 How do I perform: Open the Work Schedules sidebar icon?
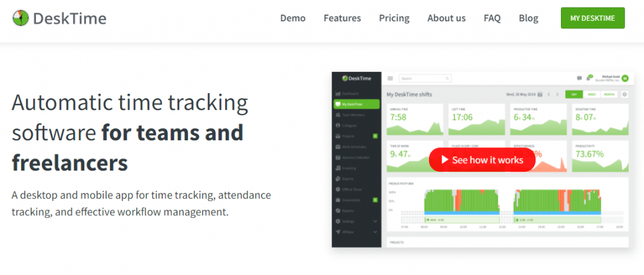click(338, 147)
